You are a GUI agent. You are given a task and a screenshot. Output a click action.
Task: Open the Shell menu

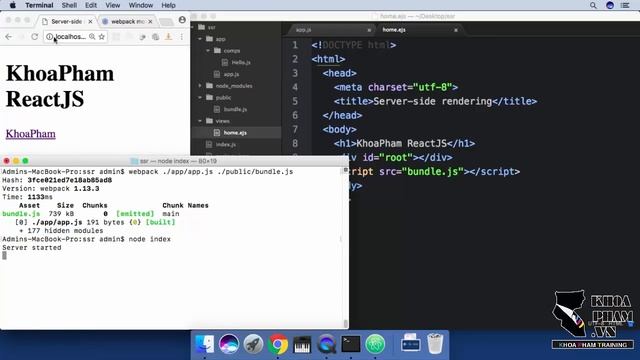point(69,5)
